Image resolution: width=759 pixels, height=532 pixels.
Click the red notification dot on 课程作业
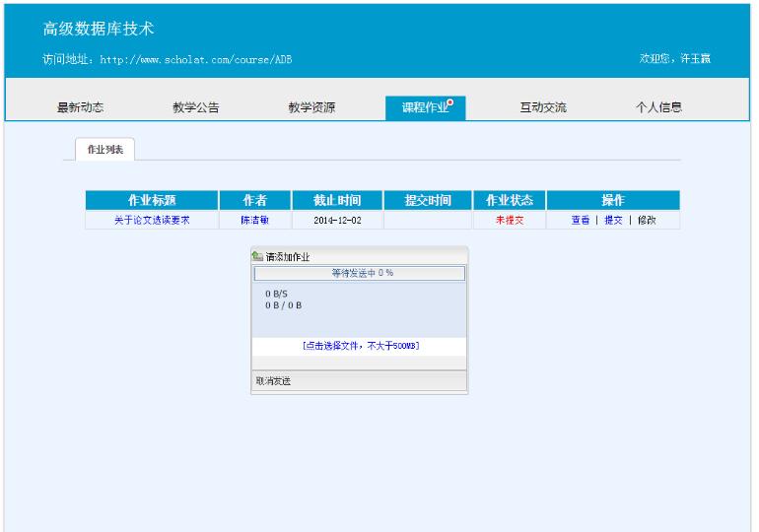click(x=450, y=101)
